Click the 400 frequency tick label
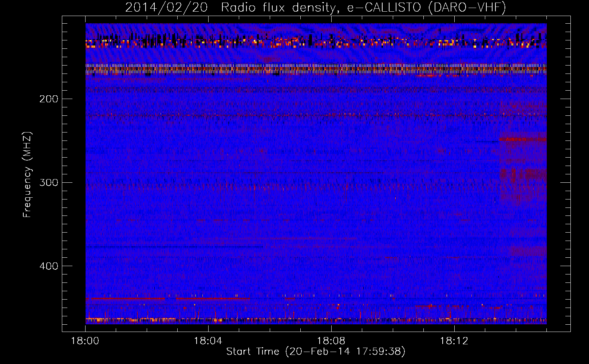589x364 pixels. point(49,266)
